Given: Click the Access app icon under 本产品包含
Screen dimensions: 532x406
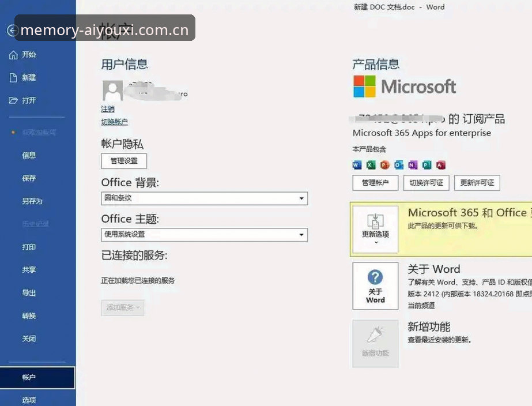Looking at the screenshot, I should (441, 165).
